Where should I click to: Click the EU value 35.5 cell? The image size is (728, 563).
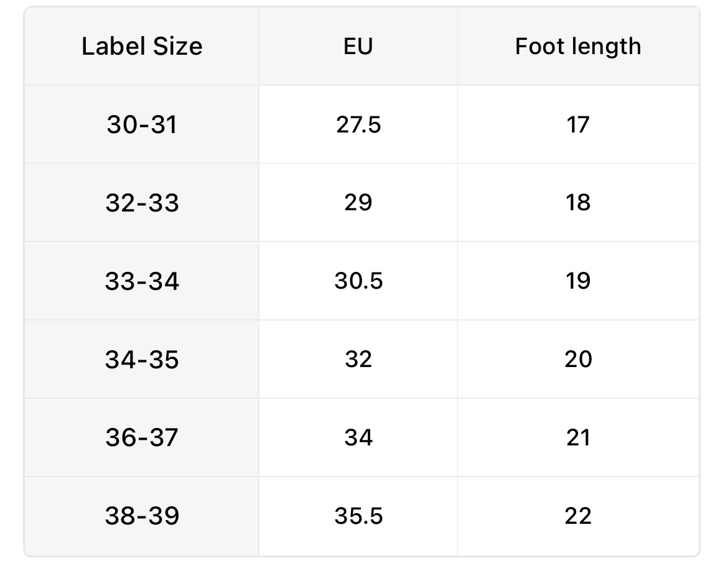click(x=358, y=516)
